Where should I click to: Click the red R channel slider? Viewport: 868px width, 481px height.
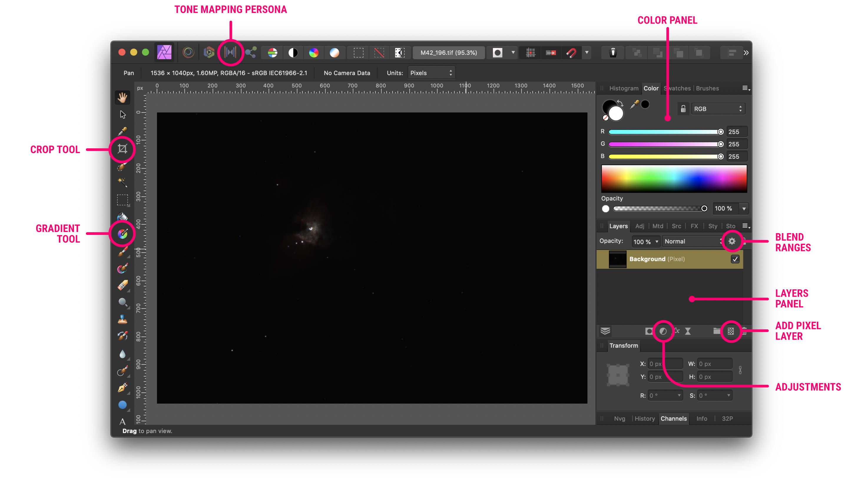[666, 132]
